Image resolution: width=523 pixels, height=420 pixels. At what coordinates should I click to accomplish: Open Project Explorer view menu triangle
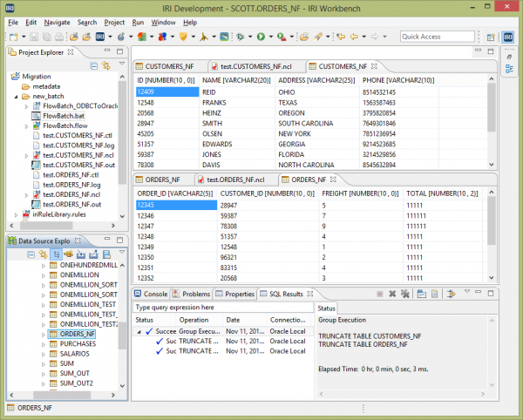tap(122, 64)
